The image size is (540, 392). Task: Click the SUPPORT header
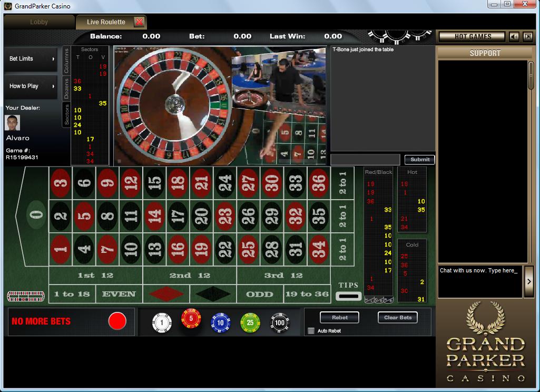485,53
